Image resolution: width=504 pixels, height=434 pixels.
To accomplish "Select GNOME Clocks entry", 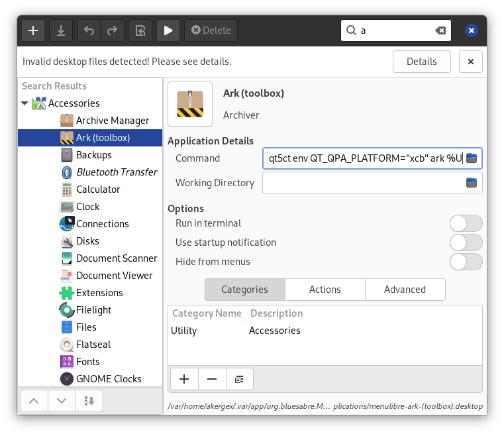I will (x=90, y=379).
